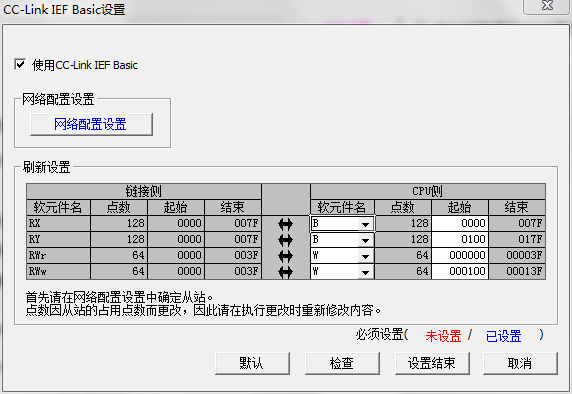
Task: Click the 检查 button
Action: [342, 363]
